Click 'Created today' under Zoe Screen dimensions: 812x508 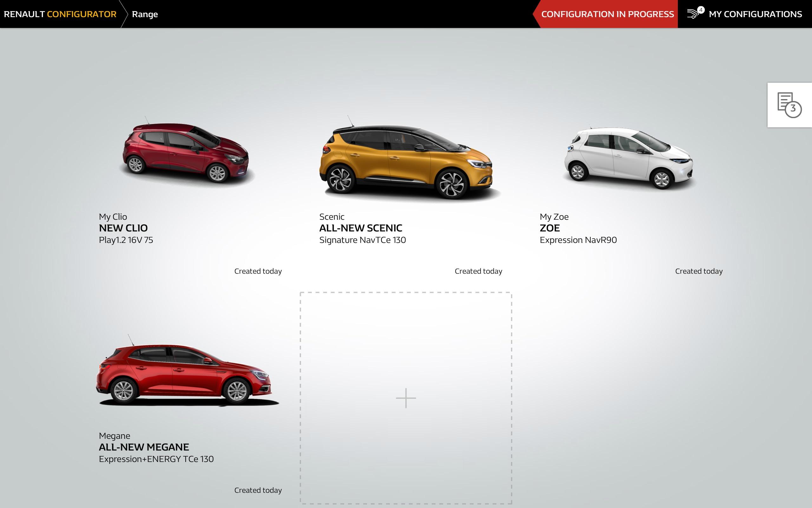pyautogui.click(x=699, y=271)
